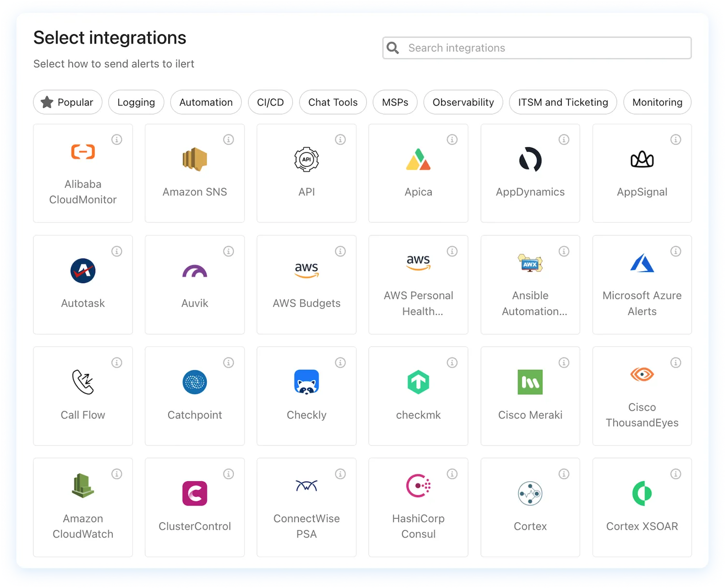This screenshot has width=725, height=588.
Task: Select the Cisco ThousandEyes eye icon
Action: click(x=642, y=374)
